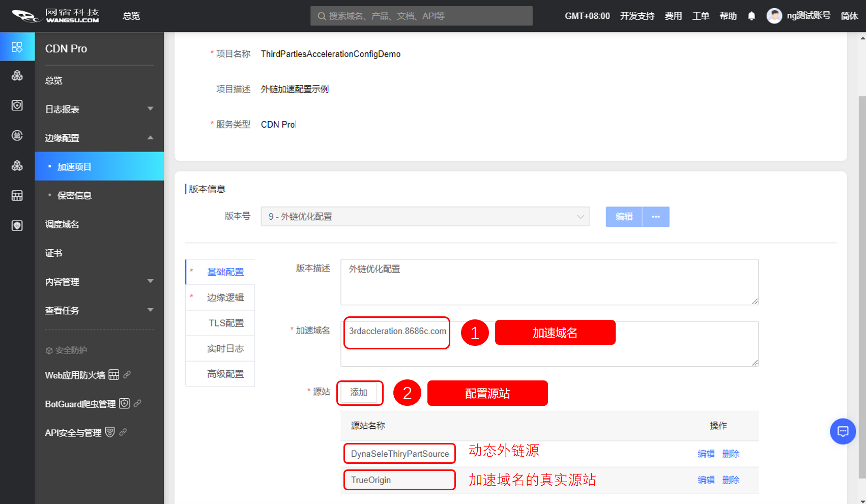Switch to the TLS配置 tab
This screenshot has width=866, height=504.
pos(220,323)
